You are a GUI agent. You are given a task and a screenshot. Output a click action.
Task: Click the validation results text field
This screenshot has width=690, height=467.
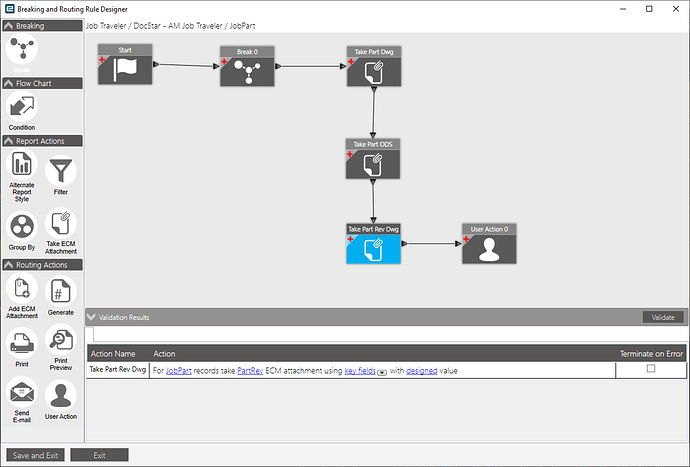point(390,335)
